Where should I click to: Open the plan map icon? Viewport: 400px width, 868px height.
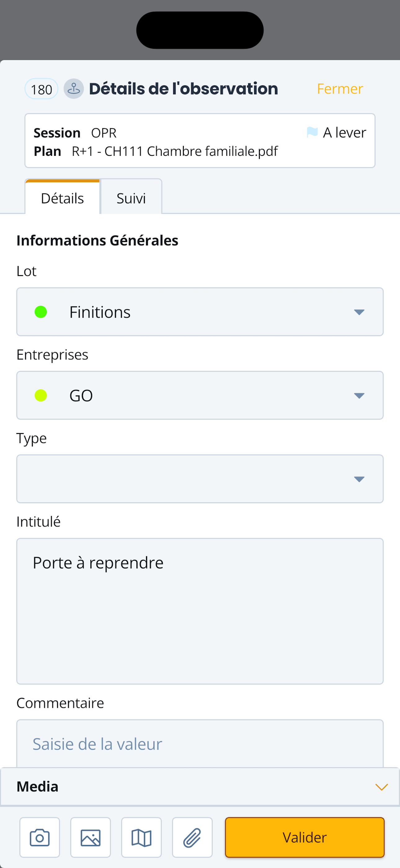click(141, 837)
